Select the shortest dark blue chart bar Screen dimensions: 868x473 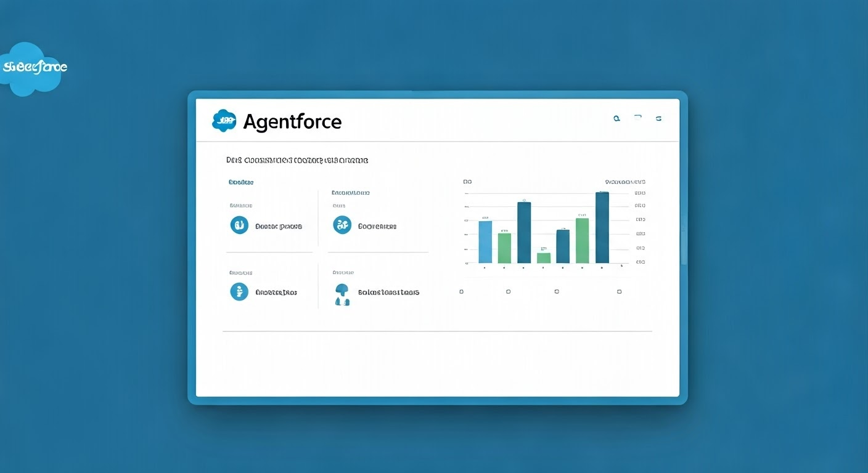tap(563, 246)
